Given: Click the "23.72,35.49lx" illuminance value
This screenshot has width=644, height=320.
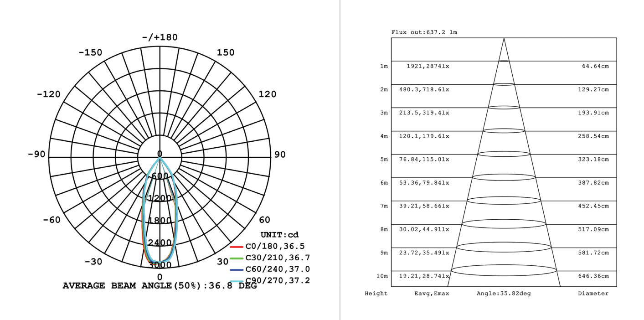Looking at the screenshot, I should [x=424, y=253].
